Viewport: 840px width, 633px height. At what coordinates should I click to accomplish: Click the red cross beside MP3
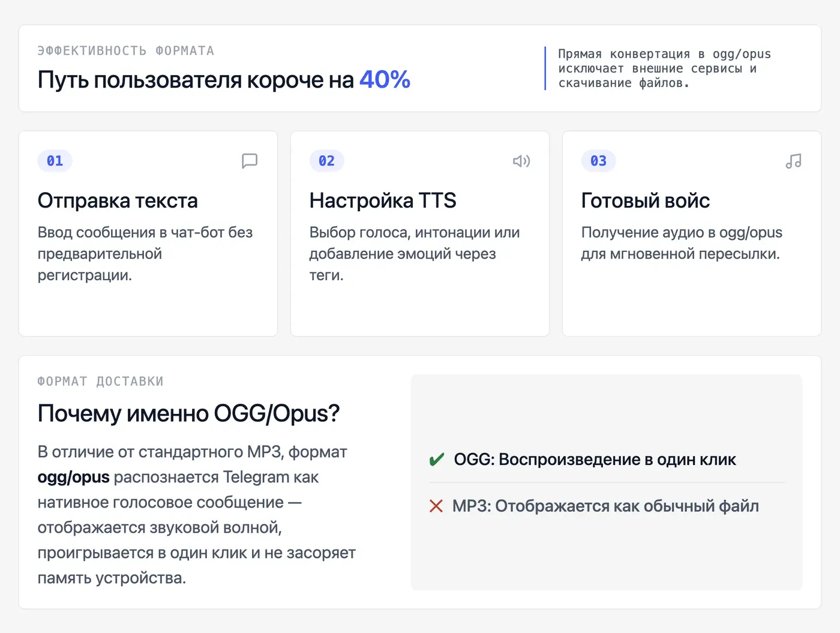436,506
